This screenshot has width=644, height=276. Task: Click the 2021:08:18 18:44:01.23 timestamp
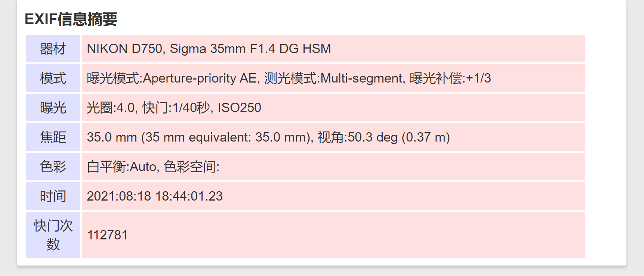[x=155, y=196]
